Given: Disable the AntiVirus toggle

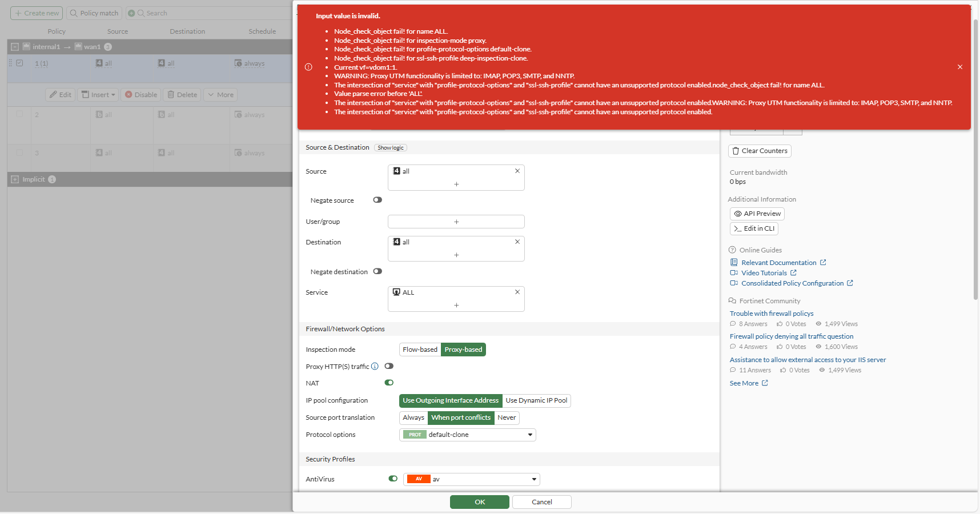Looking at the screenshot, I should pos(393,479).
